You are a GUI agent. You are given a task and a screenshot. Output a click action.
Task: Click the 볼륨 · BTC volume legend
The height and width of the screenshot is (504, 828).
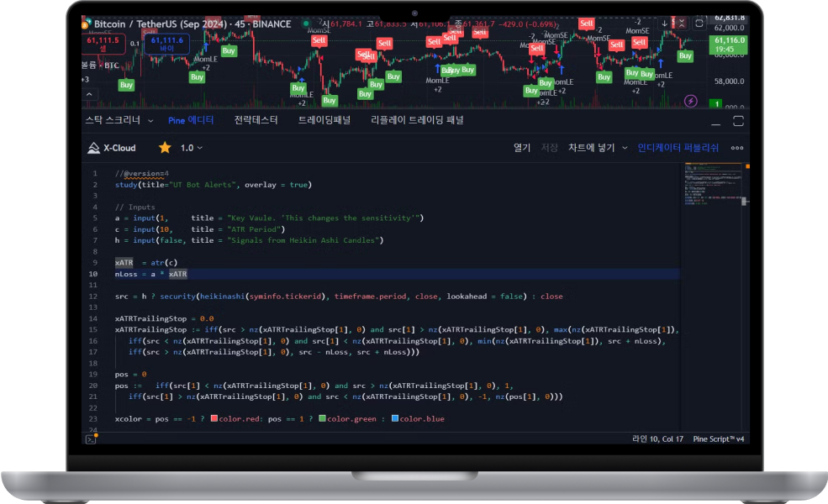click(x=100, y=66)
